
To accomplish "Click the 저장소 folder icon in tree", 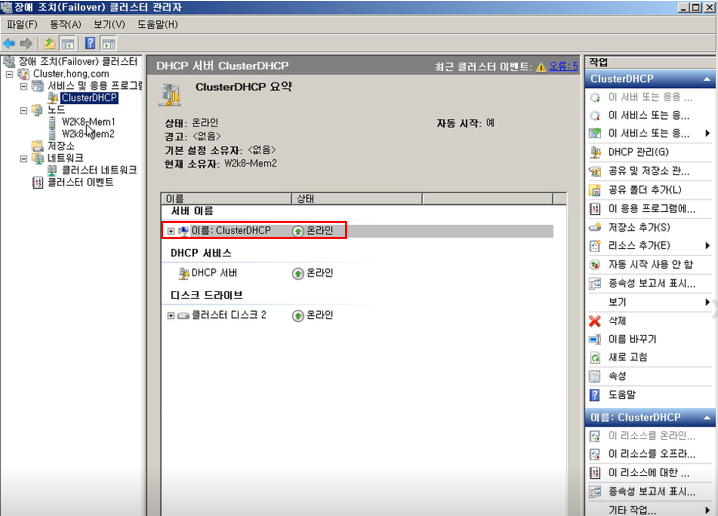I will [x=38, y=146].
